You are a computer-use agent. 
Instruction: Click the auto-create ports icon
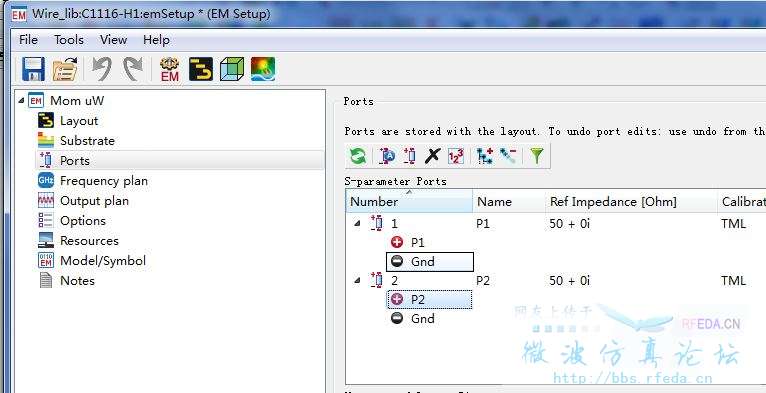tap(387, 156)
